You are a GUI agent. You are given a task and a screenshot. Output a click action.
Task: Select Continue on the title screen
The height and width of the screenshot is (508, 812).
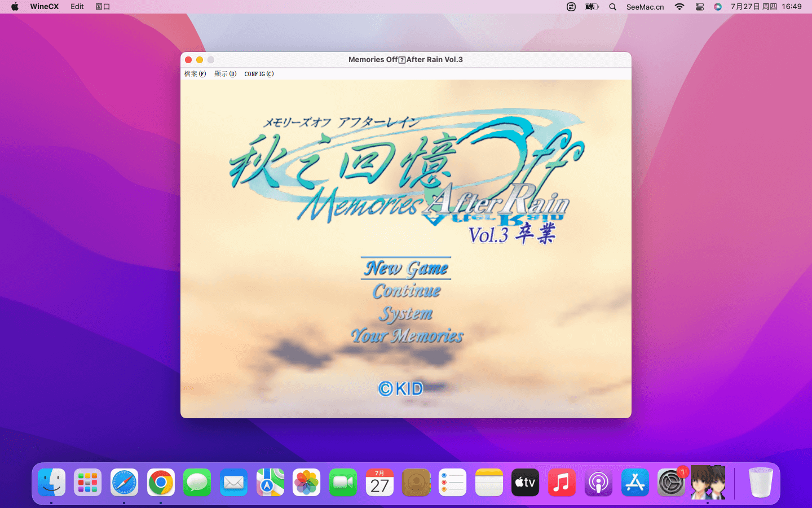[x=406, y=291]
